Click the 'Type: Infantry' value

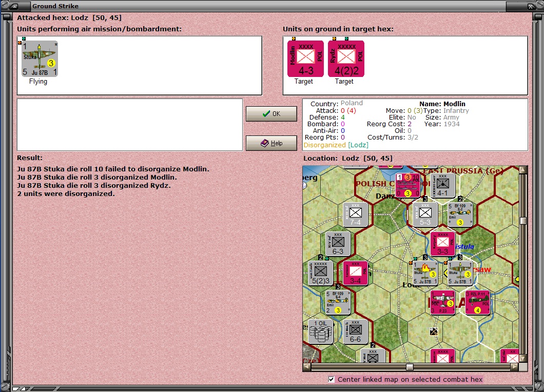[446, 111]
